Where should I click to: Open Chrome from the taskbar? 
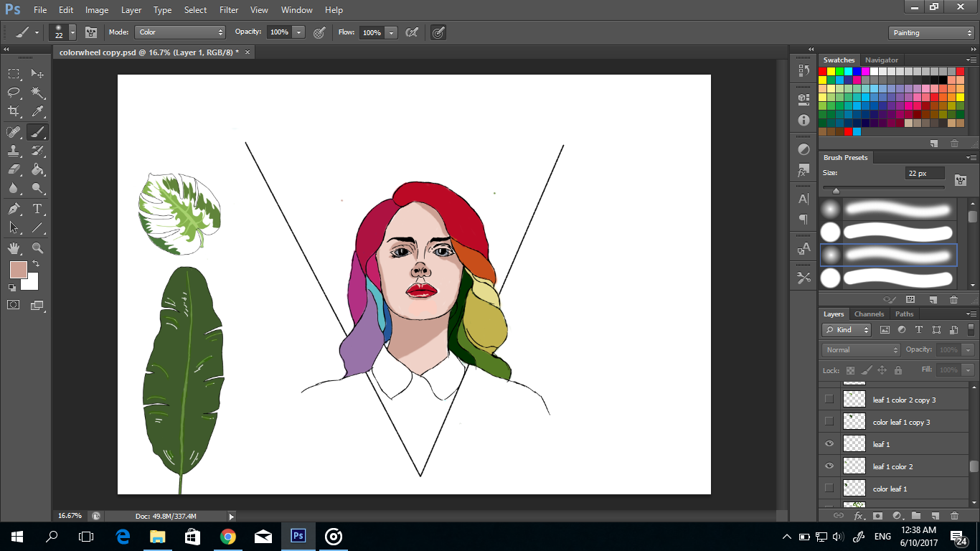(228, 537)
